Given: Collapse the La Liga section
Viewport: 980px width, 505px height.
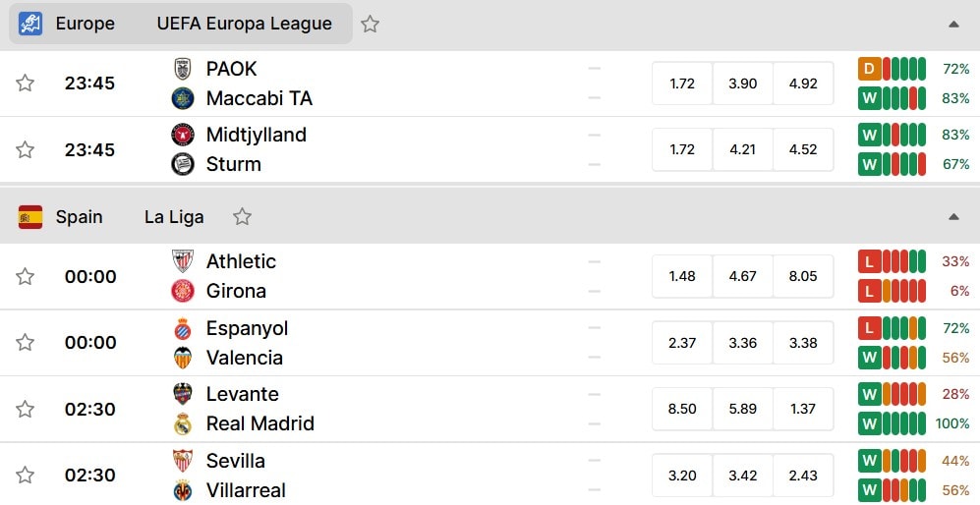Looking at the screenshot, I should point(953,217).
